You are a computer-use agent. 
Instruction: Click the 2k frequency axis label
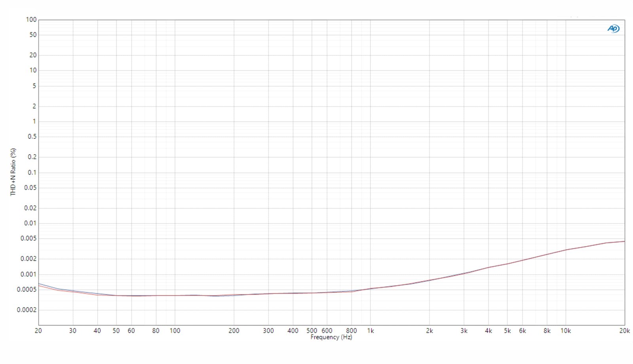click(x=429, y=331)
